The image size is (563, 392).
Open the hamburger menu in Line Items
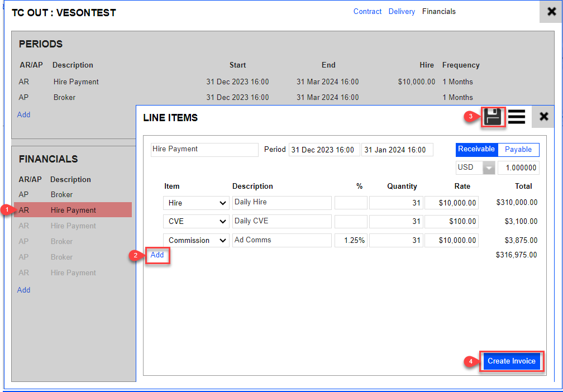(x=517, y=117)
